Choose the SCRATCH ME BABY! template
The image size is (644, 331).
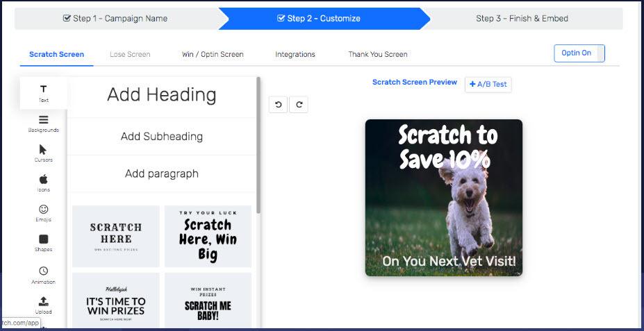point(208,300)
